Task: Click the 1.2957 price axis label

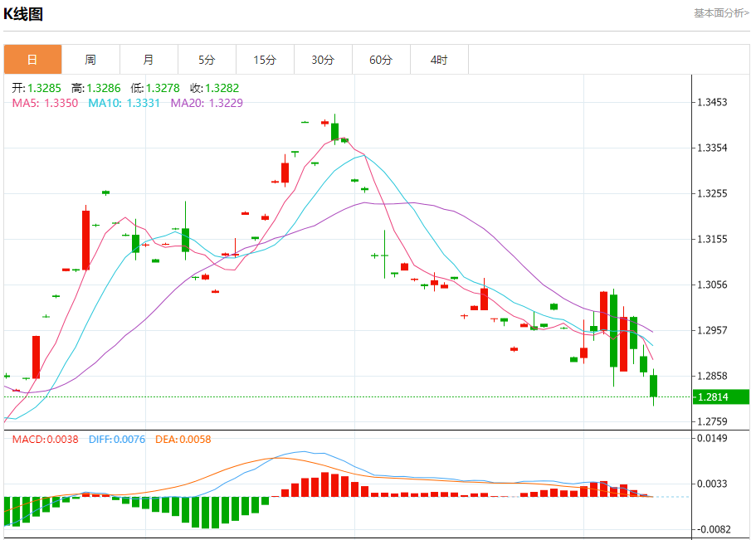Action: tap(712, 330)
